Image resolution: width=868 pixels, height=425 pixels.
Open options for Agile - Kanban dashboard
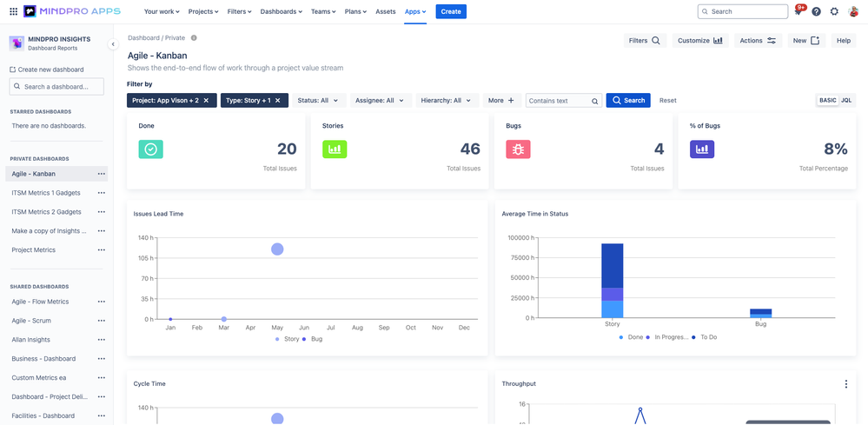102,174
